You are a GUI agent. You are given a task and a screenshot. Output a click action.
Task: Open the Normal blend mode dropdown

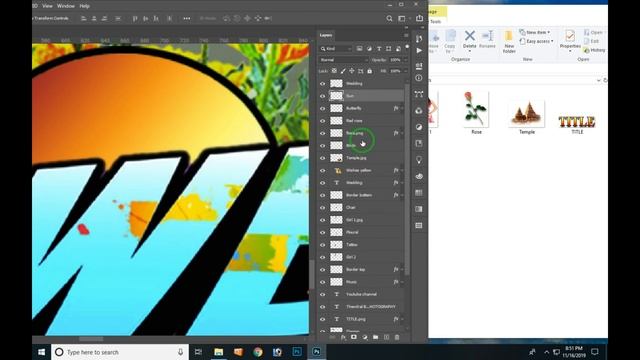click(344, 60)
